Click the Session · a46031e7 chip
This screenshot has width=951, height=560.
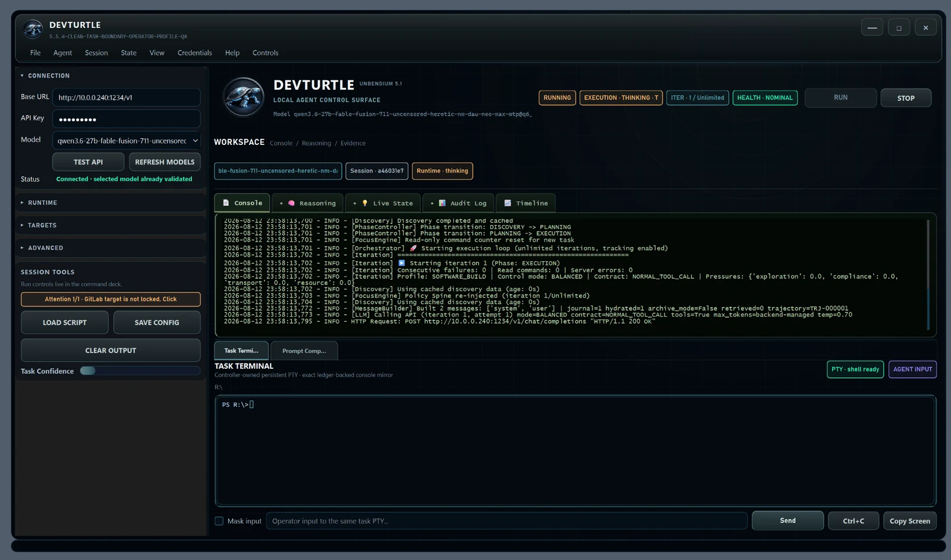[377, 171]
